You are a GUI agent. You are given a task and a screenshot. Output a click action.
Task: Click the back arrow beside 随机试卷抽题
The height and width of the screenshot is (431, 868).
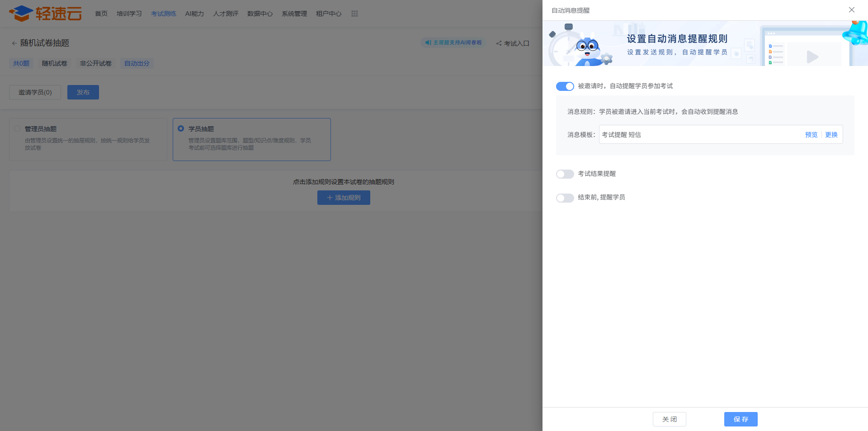pos(14,43)
